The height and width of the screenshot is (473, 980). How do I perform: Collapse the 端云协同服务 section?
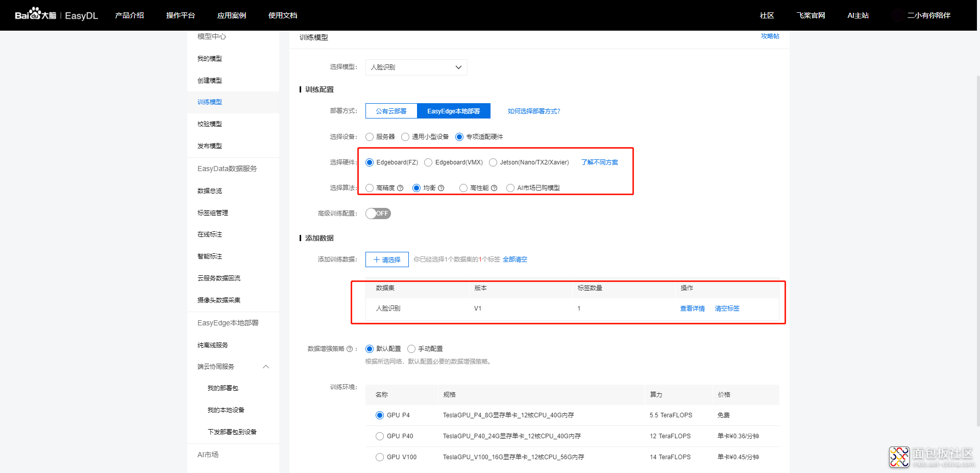pos(266,367)
